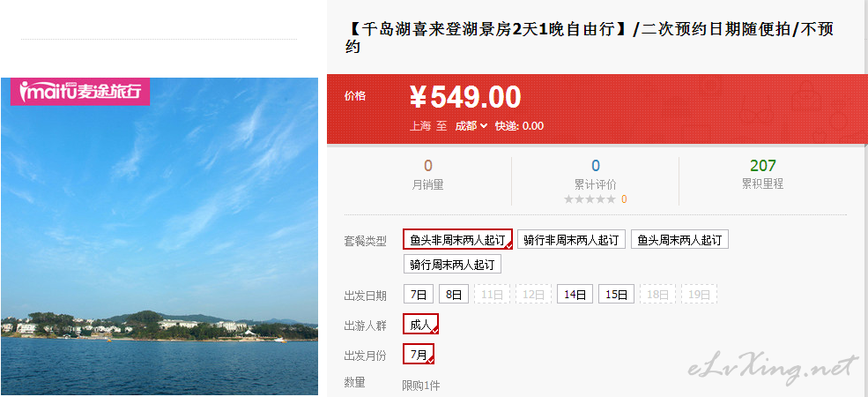
Task: Click the lake product photo thumbnail
Action: [160, 236]
